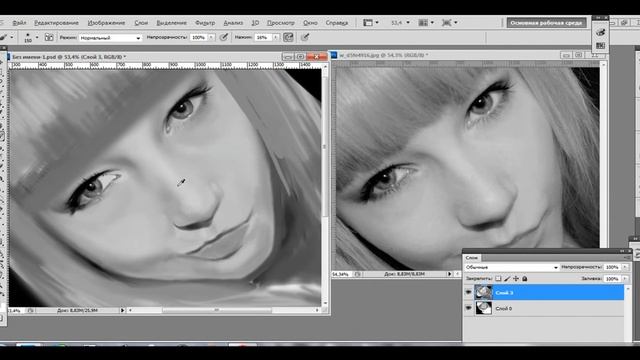Toggle lock position icon

[x=516, y=279]
